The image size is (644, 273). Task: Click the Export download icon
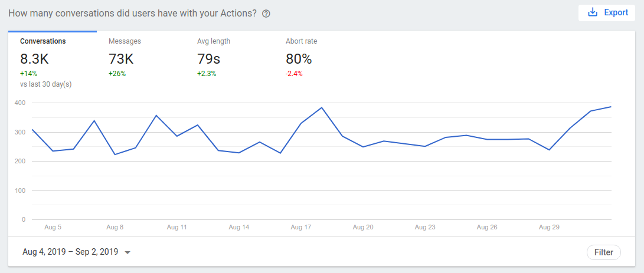coord(593,12)
